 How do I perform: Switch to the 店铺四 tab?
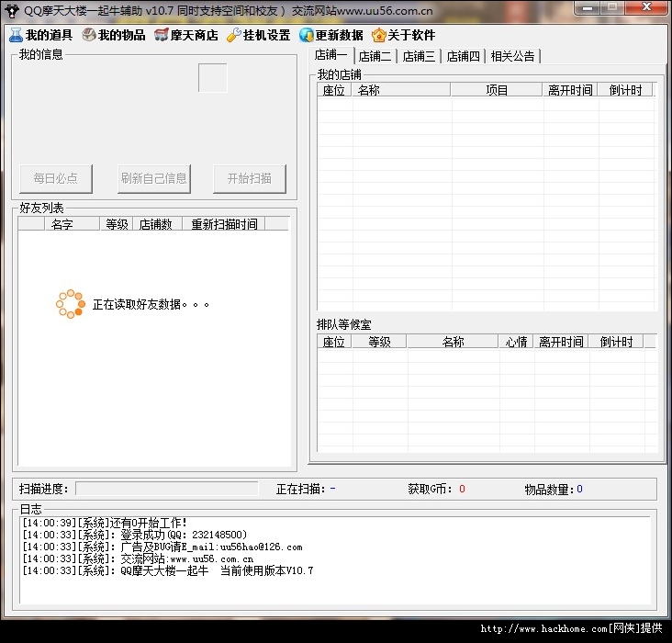coord(463,56)
